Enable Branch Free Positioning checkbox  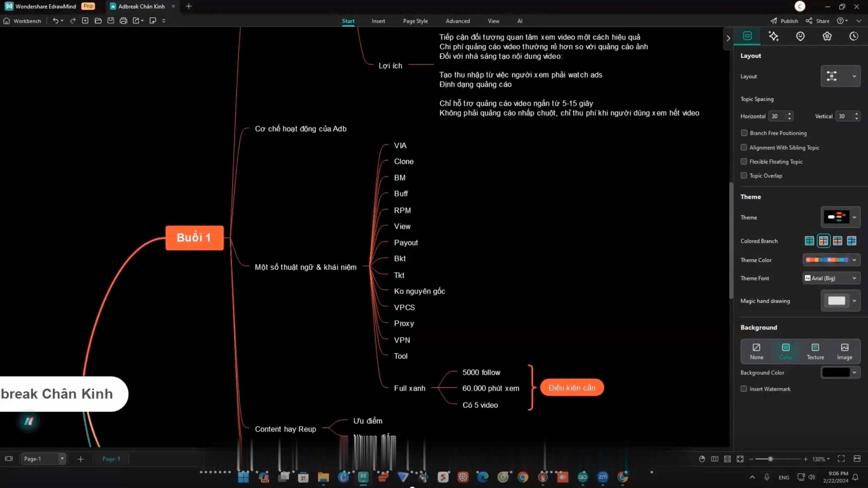(x=744, y=133)
